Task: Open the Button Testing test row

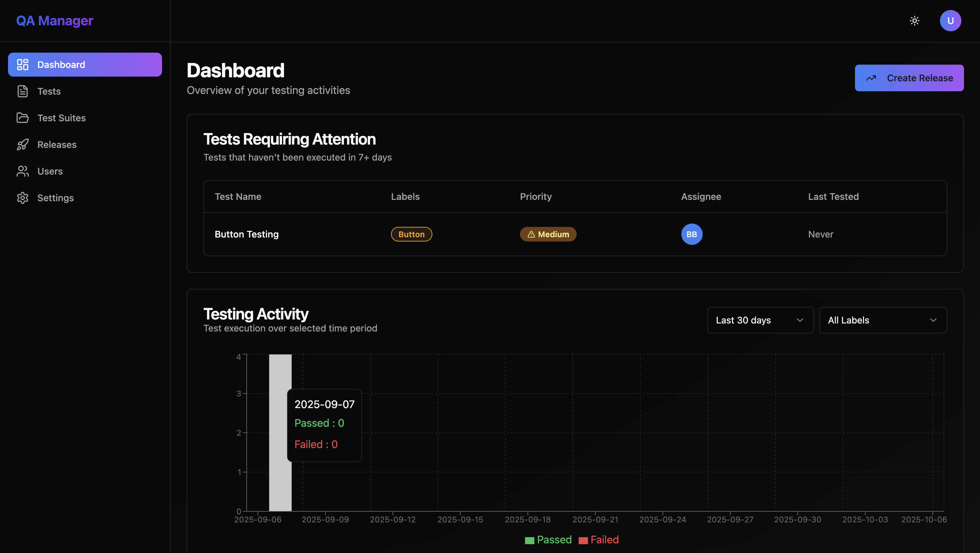Action: 247,234
